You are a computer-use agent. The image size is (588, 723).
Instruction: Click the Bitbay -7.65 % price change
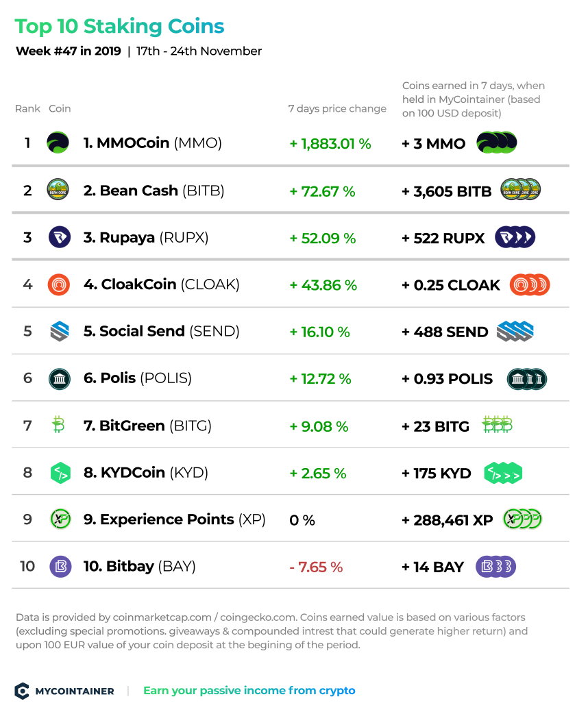click(316, 567)
